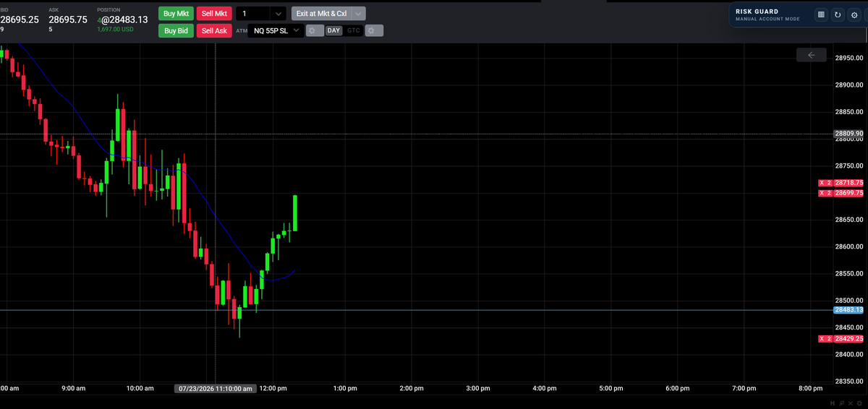Open the quantity dropdown arrow
868x409 pixels.
(278, 13)
